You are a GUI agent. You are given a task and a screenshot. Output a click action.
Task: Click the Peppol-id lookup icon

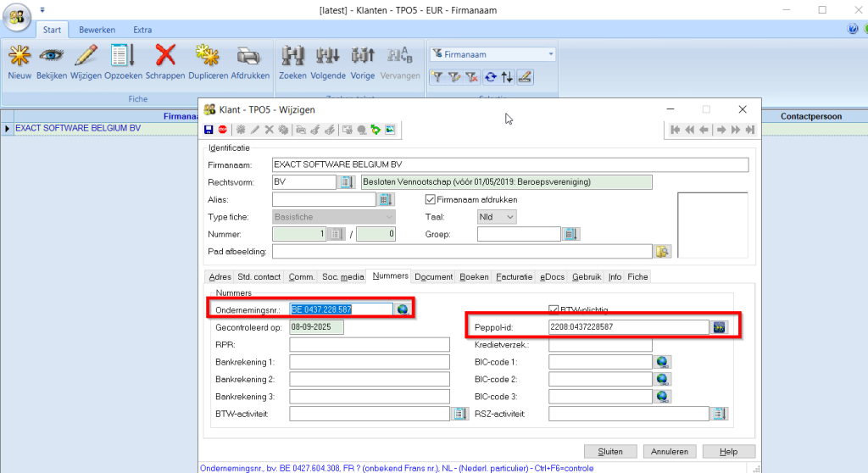[x=720, y=327]
